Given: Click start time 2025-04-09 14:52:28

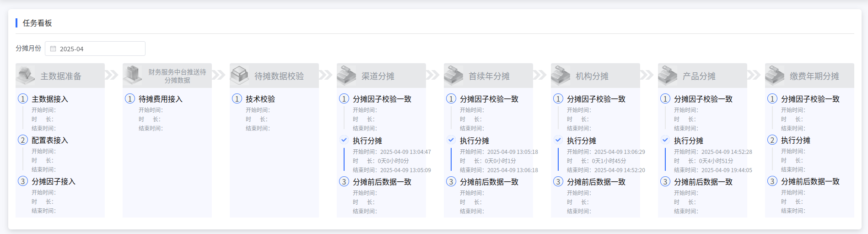Looking at the screenshot, I should (727, 152).
